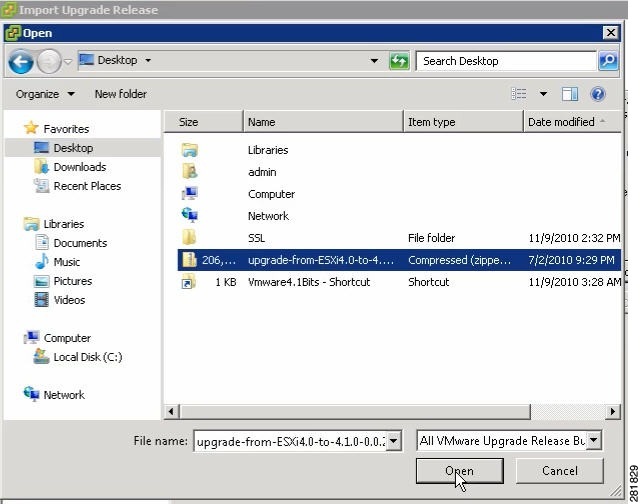Sort by the Date modified column header
Image resolution: width=641 pixels, height=504 pixels.
572,122
